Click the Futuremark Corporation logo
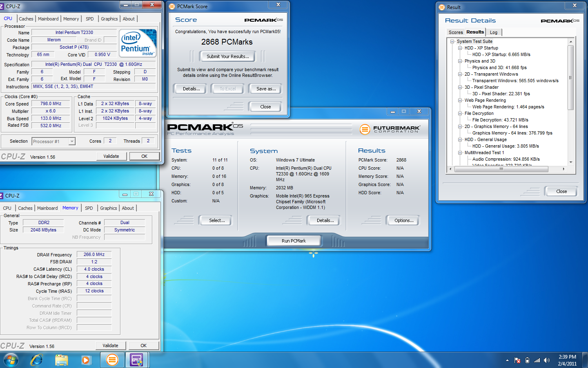This screenshot has height=368, width=588. [390, 129]
